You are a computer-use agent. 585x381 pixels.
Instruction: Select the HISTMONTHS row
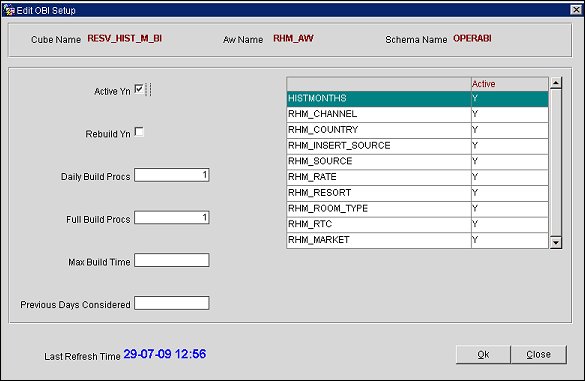(417, 99)
